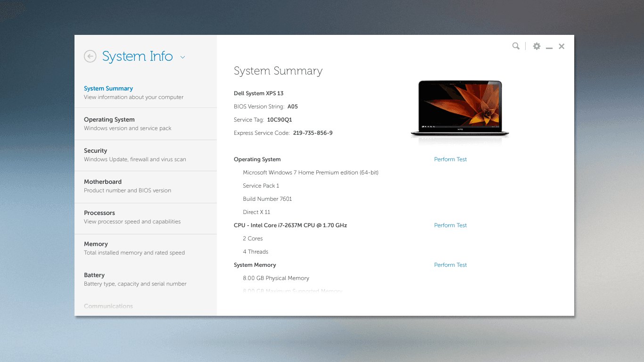Perform Test for the CPU
644x362 pixels.
[x=450, y=225]
